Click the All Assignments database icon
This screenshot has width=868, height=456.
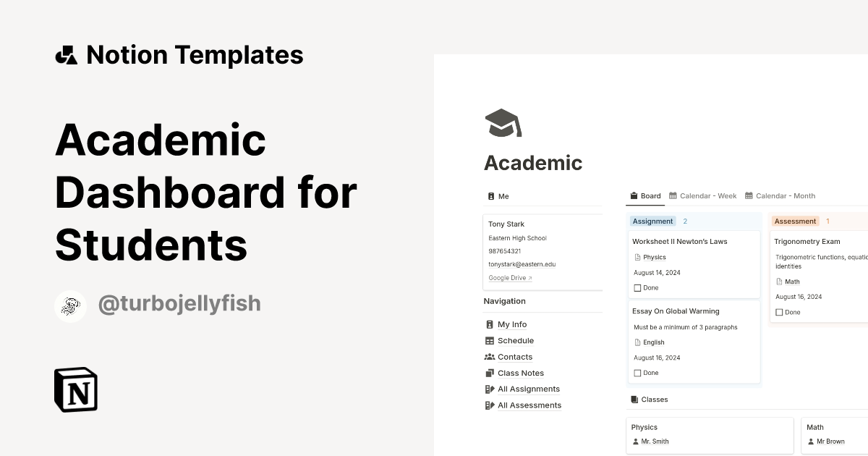pyautogui.click(x=490, y=389)
